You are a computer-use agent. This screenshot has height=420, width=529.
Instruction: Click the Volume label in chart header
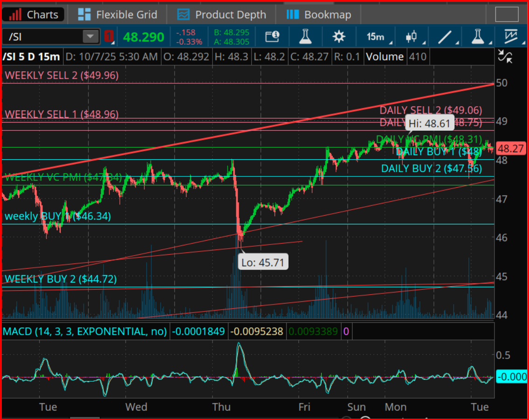385,57
